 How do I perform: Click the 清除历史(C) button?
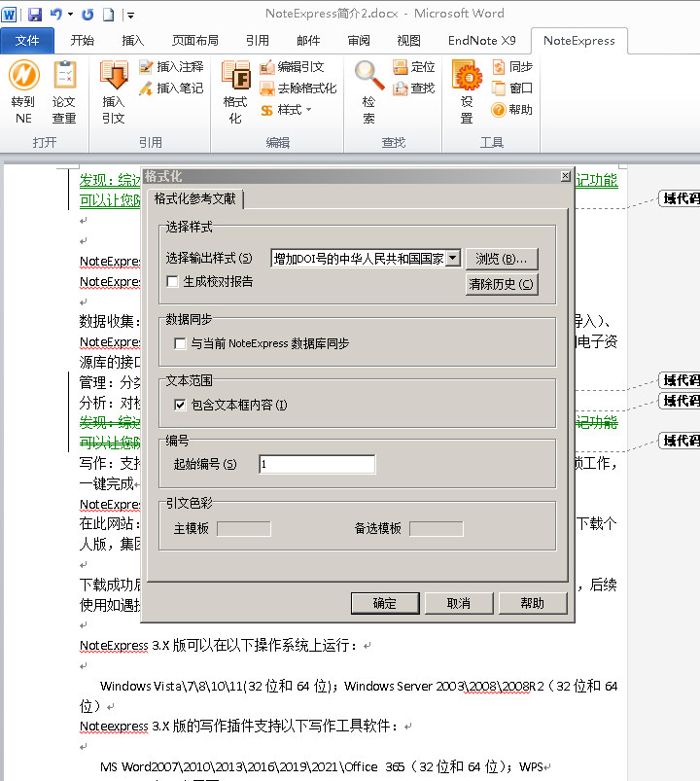[x=502, y=284]
